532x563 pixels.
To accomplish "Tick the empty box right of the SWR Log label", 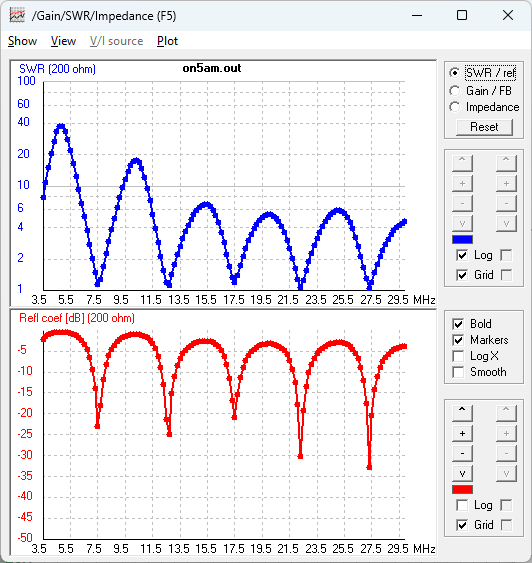I will [x=506, y=255].
